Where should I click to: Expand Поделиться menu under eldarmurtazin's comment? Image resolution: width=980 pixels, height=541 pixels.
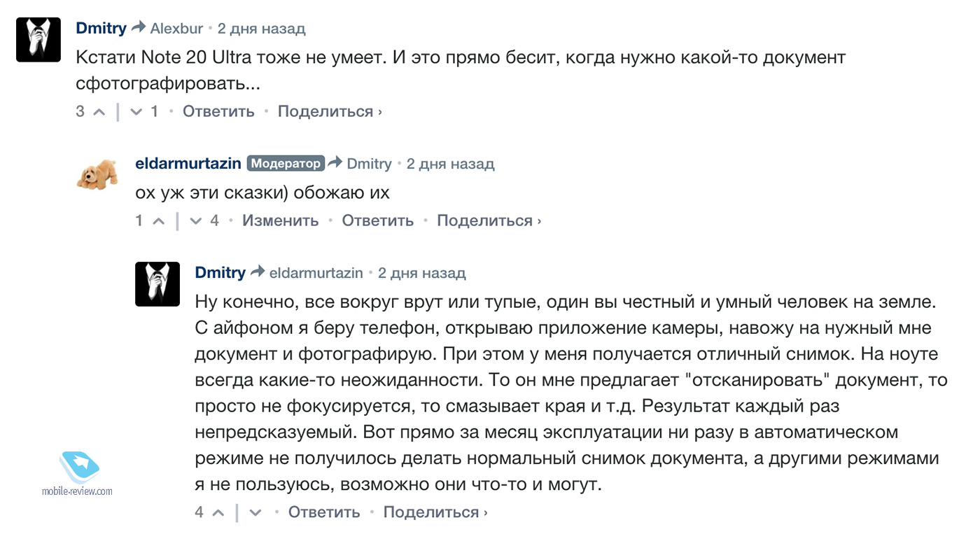click(x=489, y=221)
